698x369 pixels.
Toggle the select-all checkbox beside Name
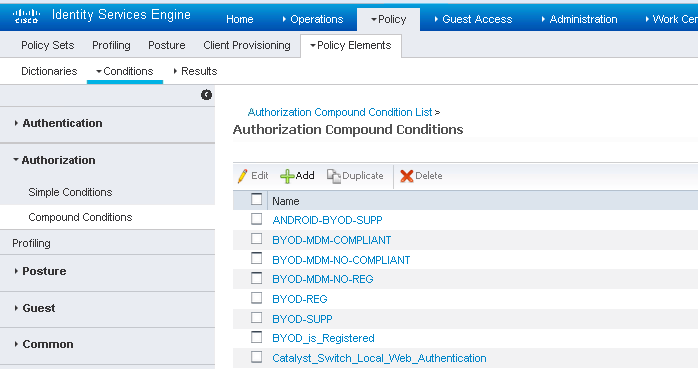(x=256, y=199)
